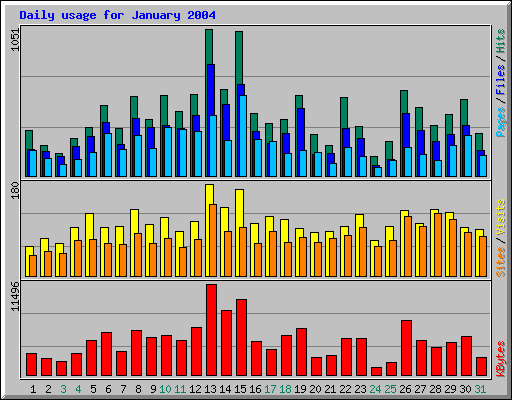
Task: Click day 29 on the x-axis
Action: [450, 389]
